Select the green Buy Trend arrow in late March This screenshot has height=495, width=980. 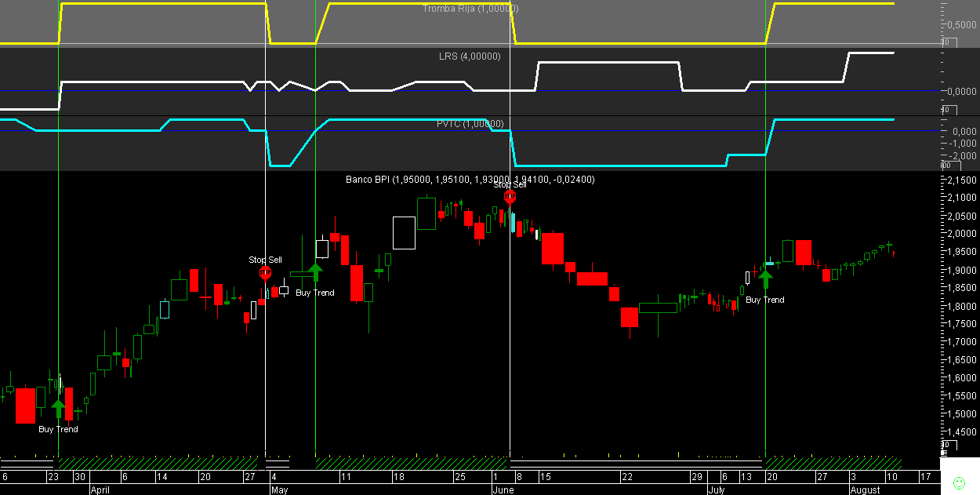pyautogui.click(x=58, y=410)
